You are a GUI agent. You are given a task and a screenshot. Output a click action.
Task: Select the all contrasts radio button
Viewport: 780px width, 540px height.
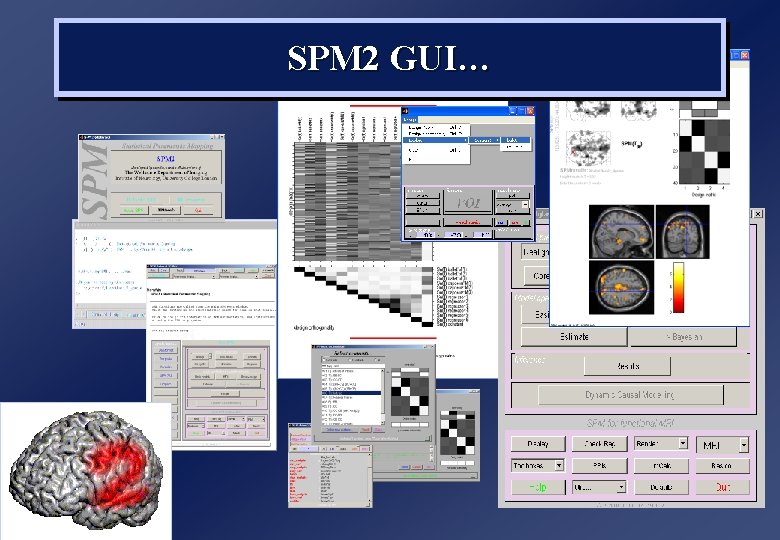(x=377, y=360)
